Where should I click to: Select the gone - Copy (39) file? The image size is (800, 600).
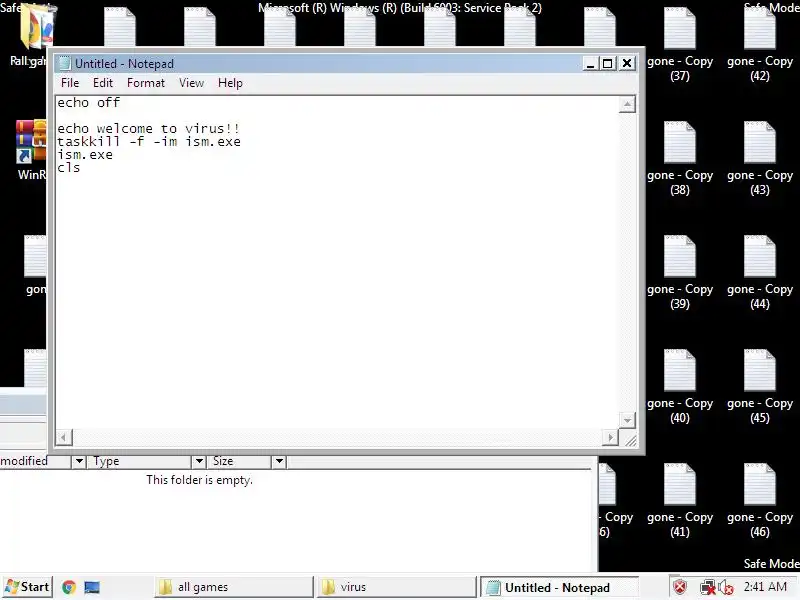pos(680,273)
